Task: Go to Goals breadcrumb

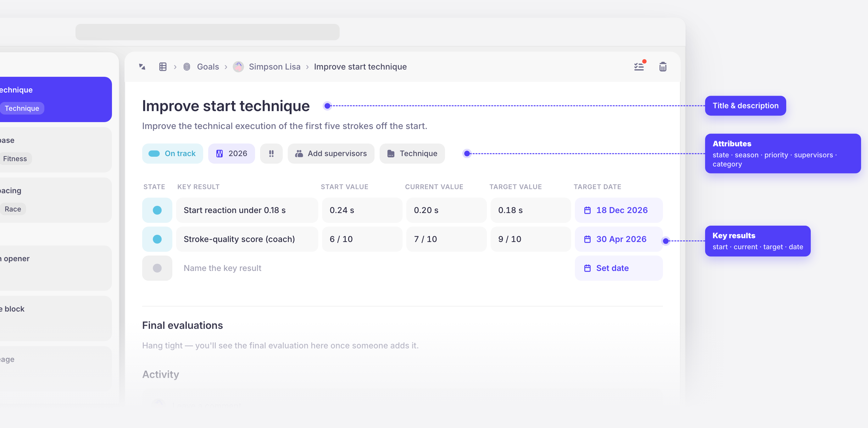Action: (208, 67)
